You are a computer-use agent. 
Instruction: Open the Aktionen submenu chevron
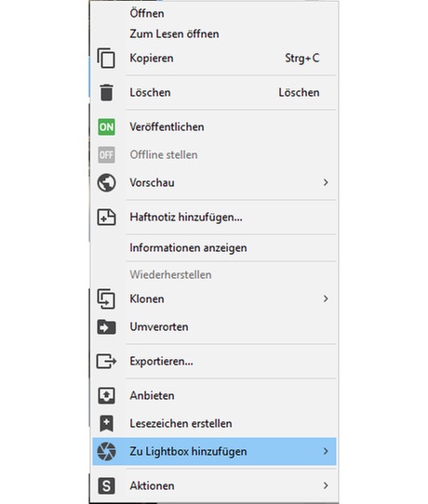[x=326, y=485]
